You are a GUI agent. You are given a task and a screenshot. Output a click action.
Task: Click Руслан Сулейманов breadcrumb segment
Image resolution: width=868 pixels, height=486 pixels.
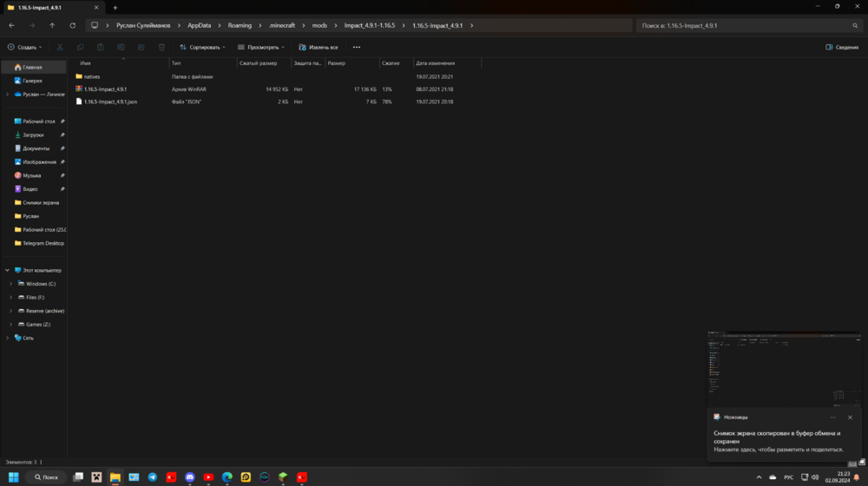(143, 25)
